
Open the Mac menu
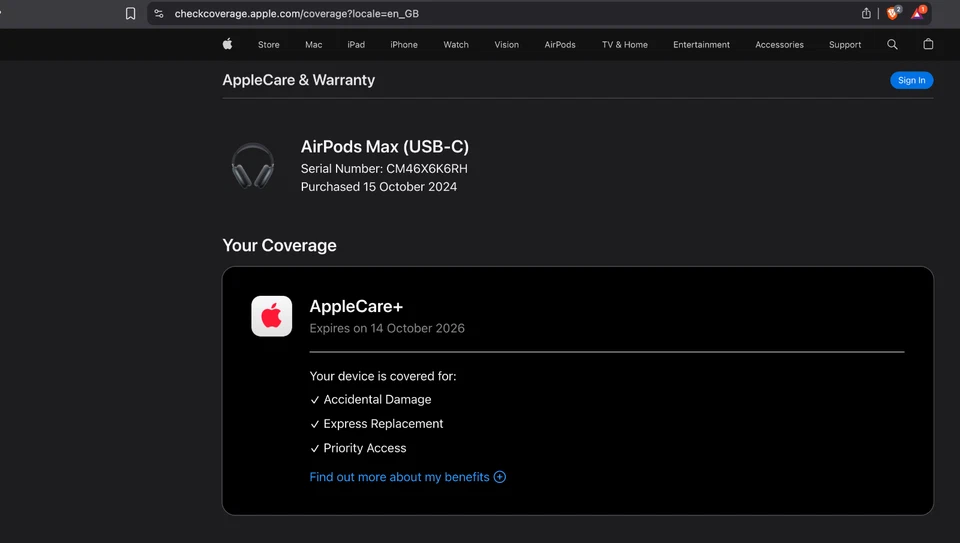[x=313, y=45]
